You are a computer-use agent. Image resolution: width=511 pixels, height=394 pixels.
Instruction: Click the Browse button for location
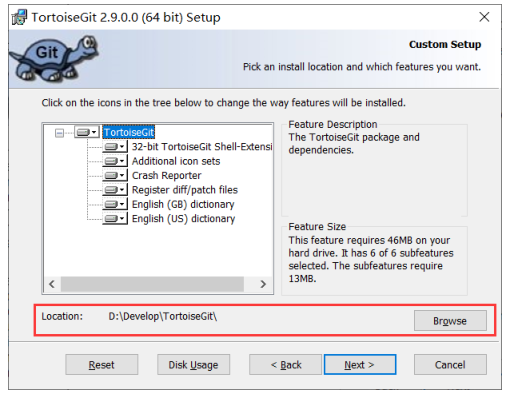(x=450, y=321)
